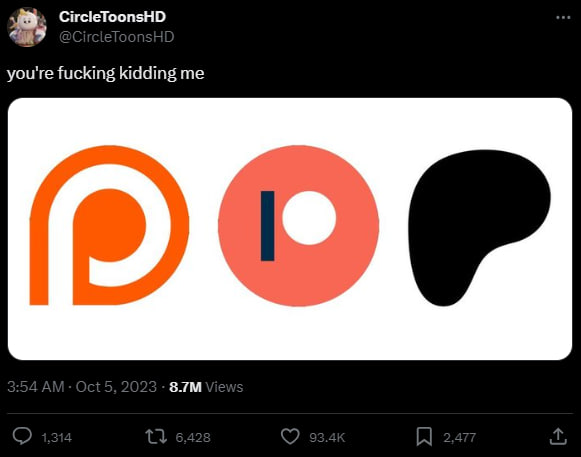Click the coral circle Patreon logo
The image size is (581, 457).
[299, 226]
